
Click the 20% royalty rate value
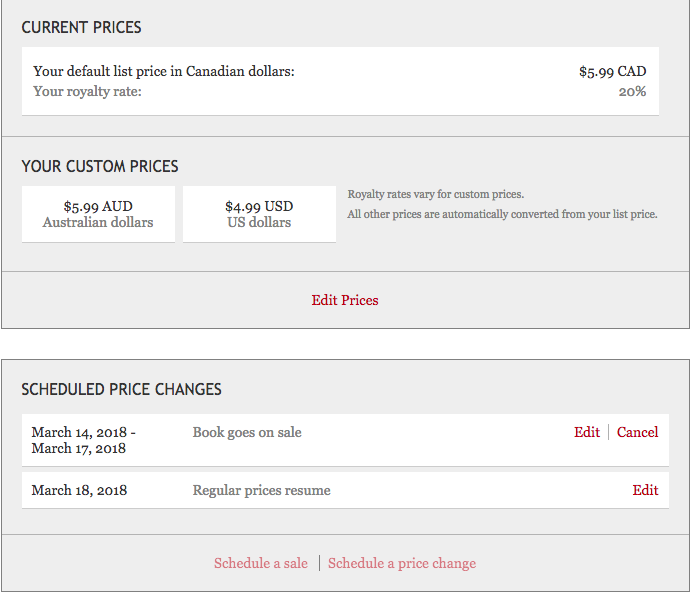click(632, 92)
